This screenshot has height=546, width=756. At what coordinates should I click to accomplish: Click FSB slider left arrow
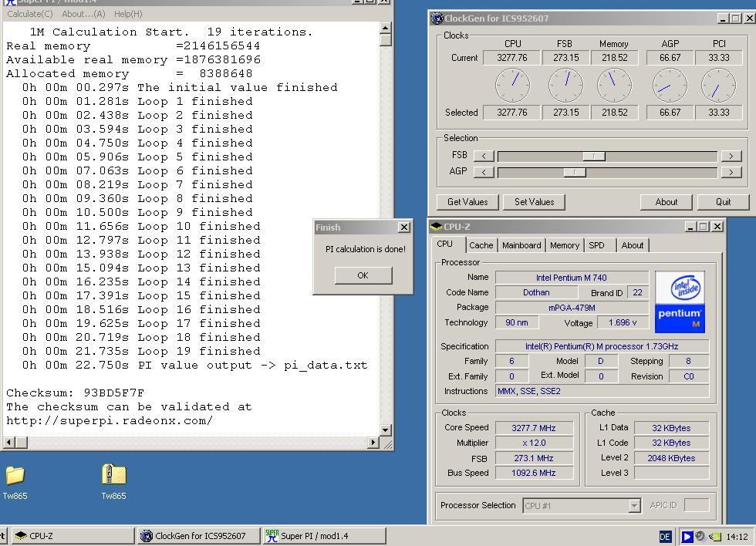click(484, 156)
